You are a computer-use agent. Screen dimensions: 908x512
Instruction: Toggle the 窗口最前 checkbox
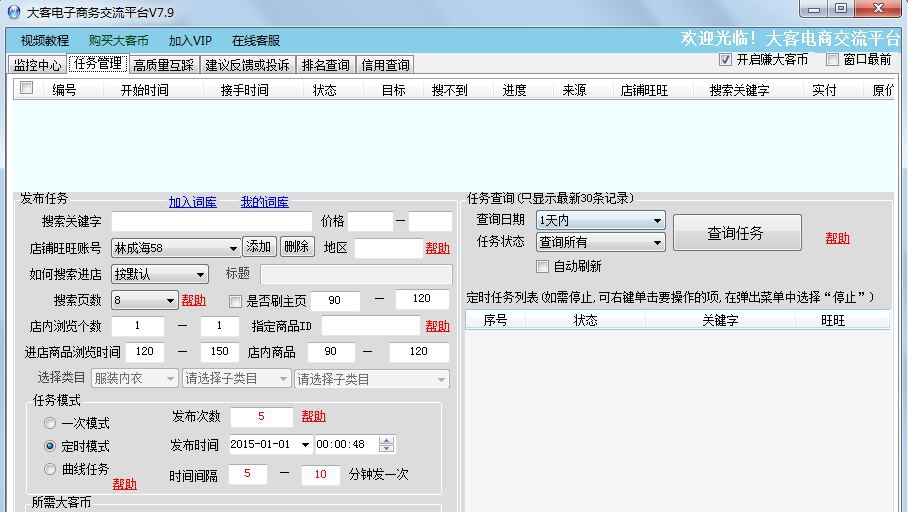pyautogui.click(x=832, y=60)
